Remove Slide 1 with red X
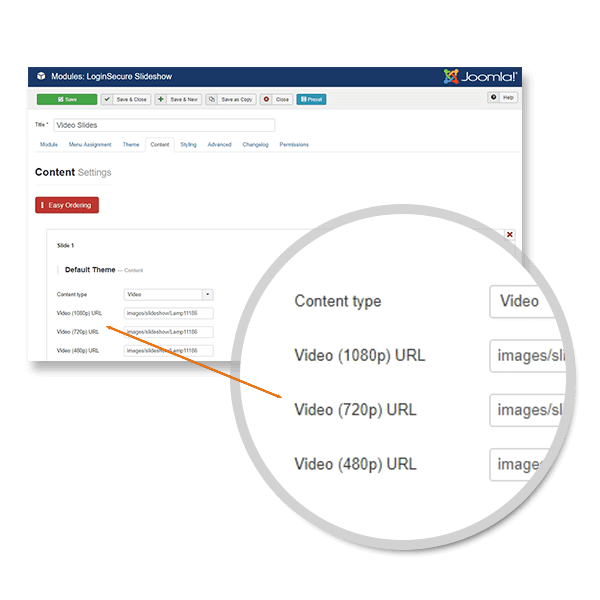600x600 pixels. 510,235
